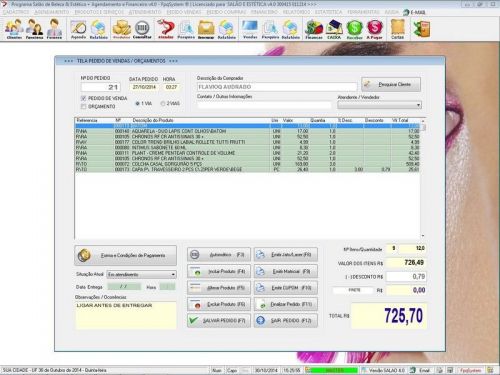This screenshot has height=375, width=500.
Task: Open the Produtos boxes icon
Action: 121,29
